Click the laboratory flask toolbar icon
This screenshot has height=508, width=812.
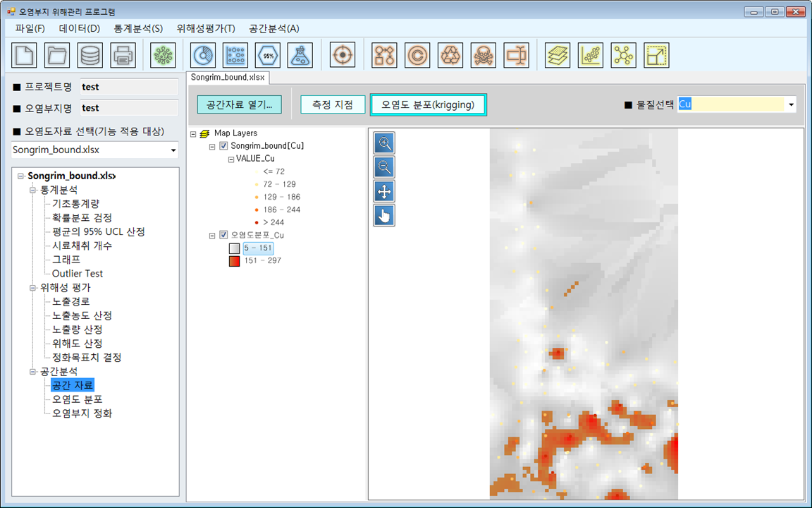click(300, 55)
